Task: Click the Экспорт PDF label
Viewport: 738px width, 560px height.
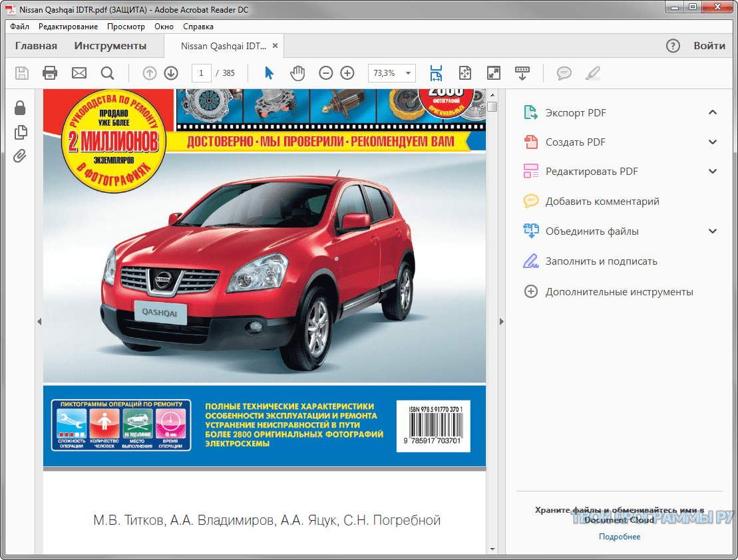Action: tap(576, 113)
